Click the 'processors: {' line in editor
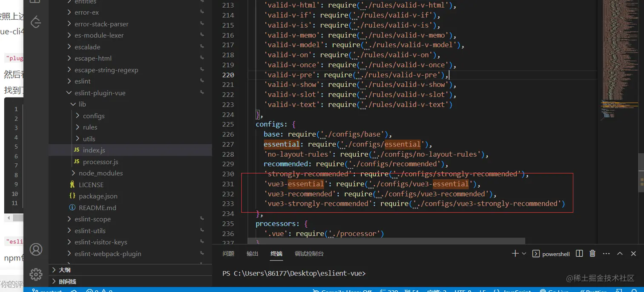Screen dimensions: 644x292 tap(282, 223)
